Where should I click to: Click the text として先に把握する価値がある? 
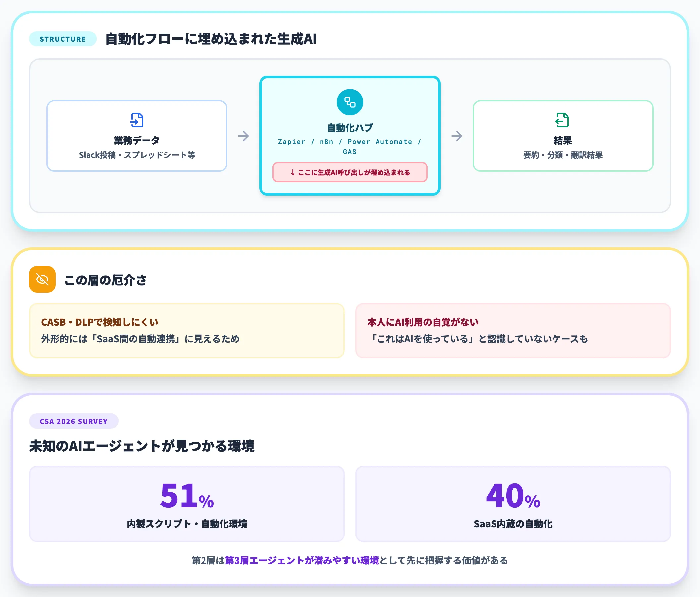[443, 560]
